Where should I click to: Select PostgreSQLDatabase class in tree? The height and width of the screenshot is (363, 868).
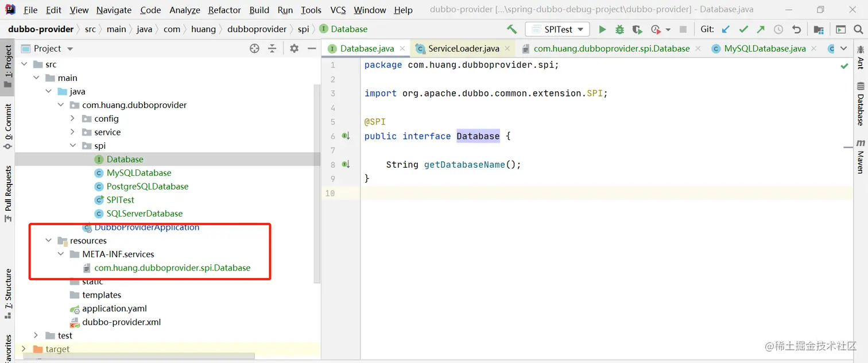148,186
